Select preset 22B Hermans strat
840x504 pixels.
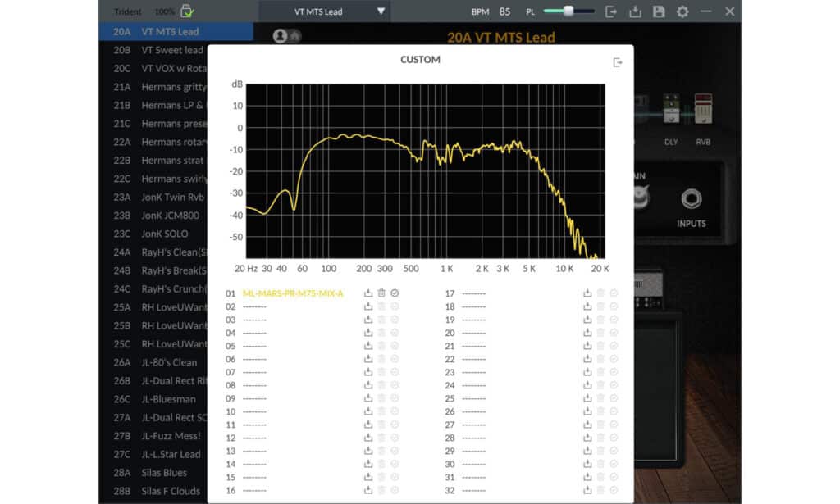[158, 161]
